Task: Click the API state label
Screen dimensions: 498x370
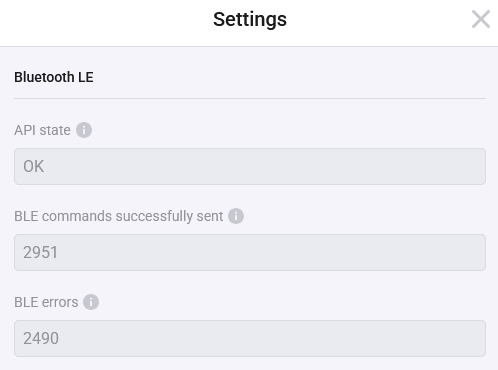Action: pyautogui.click(x=42, y=130)
